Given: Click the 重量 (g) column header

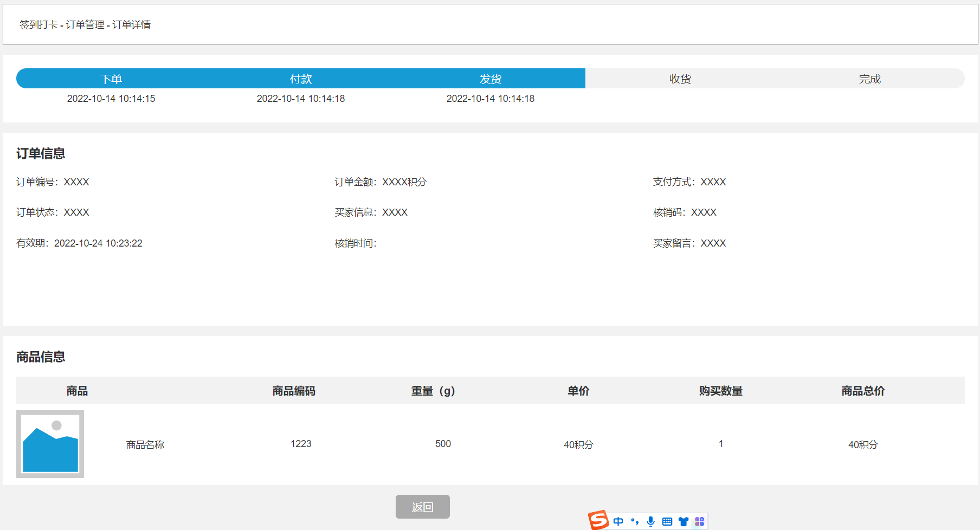Looking at the screenshot, I should point(433,391).
